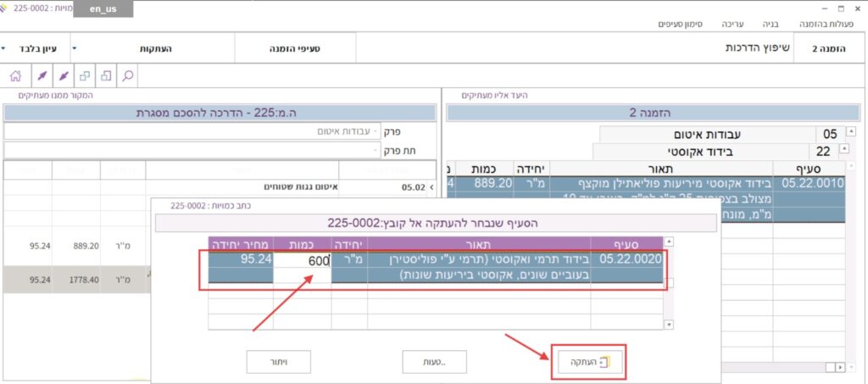
Task: Click the כמות quantity field showing 600
Action: (x=302, y=261)
